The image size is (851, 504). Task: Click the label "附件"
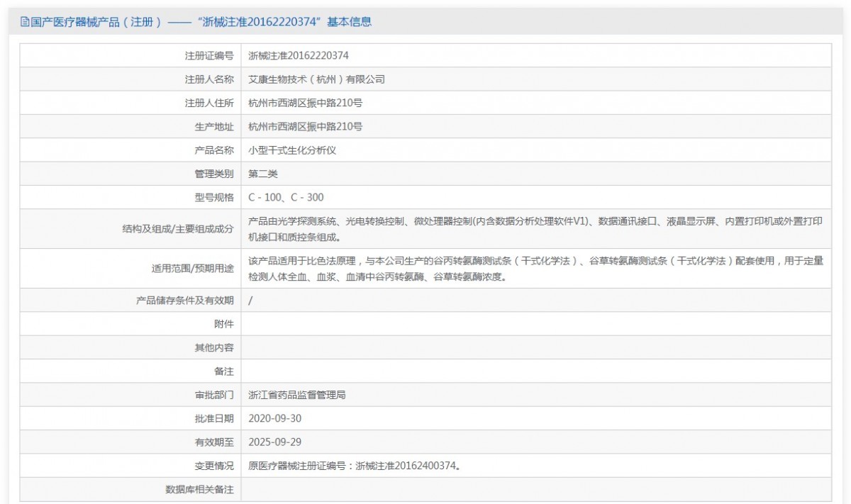point(223,324)
